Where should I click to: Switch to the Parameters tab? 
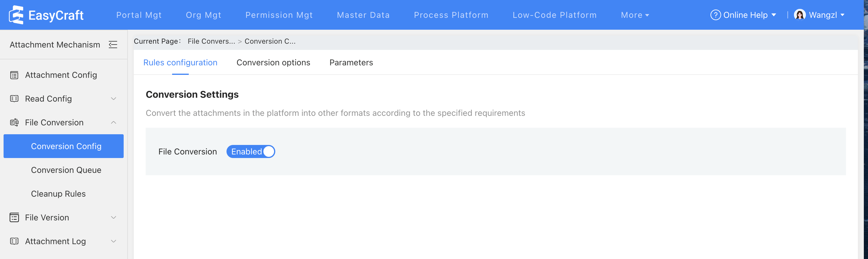(x=351, y=63)
